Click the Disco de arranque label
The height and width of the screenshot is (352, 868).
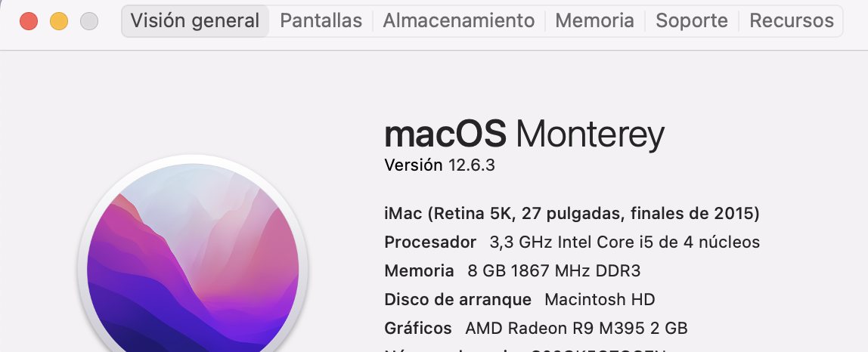point(457,299)
